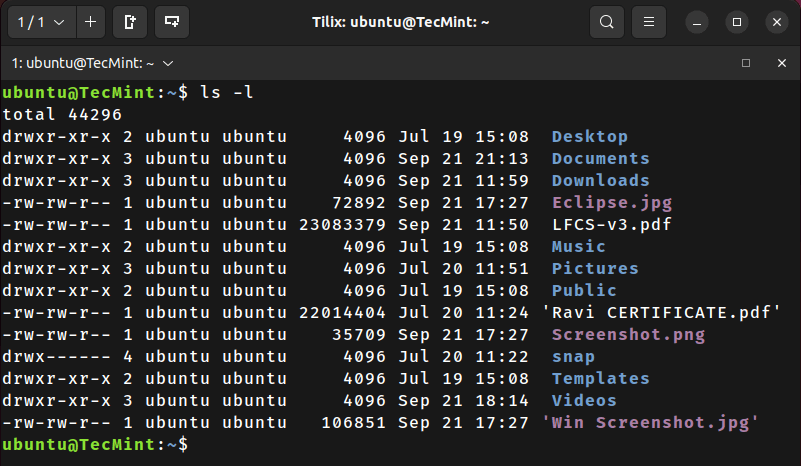Click the Eclipse.jpg file name
The height and width of the screenshot is (466, 801).
point(611,203)
